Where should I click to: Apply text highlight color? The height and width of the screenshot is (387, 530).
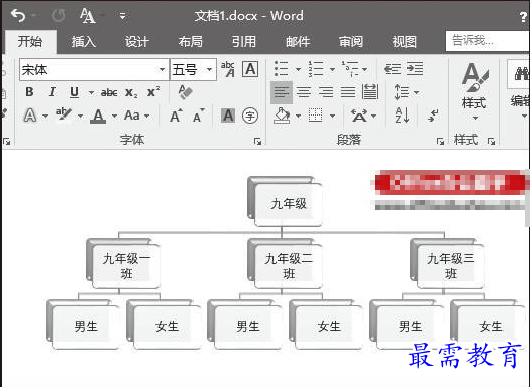(64, 115)
